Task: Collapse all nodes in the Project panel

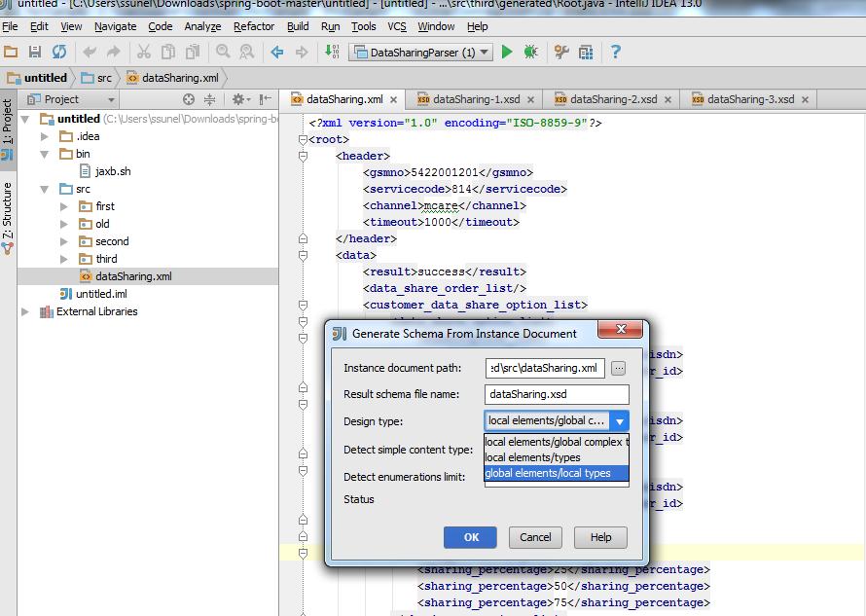Action: click(x=210, y=98)
